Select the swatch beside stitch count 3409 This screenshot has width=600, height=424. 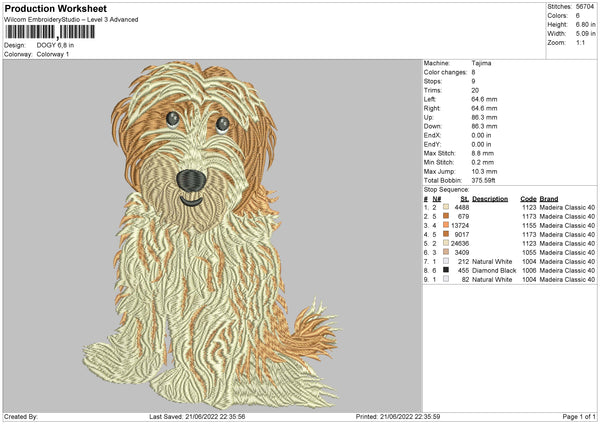point(445,252)
